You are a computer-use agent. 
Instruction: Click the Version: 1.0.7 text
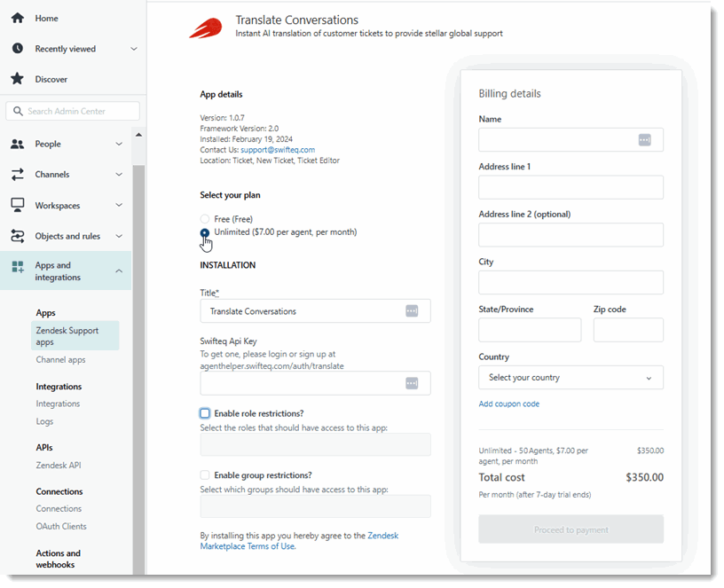pyautogui.click(x=222, y=118)
